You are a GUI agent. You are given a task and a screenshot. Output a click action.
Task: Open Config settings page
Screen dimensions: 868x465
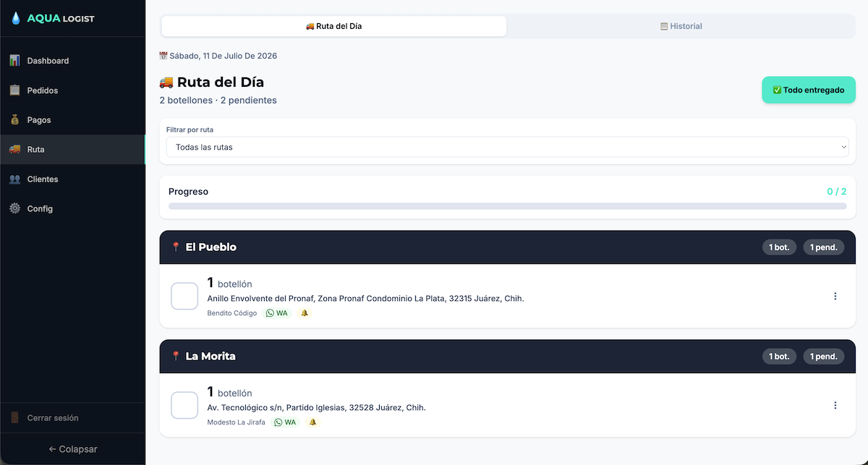pyautogui.click(x=72, y=209)
